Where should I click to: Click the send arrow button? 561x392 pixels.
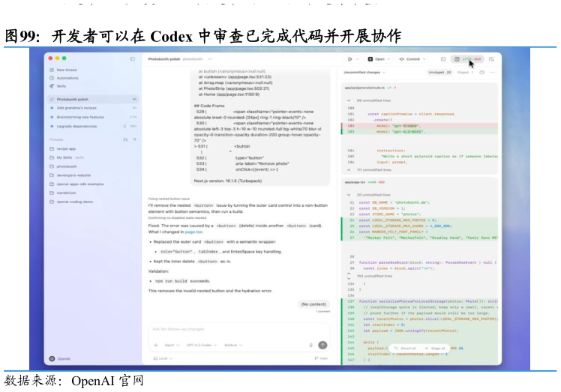[322, 345]
